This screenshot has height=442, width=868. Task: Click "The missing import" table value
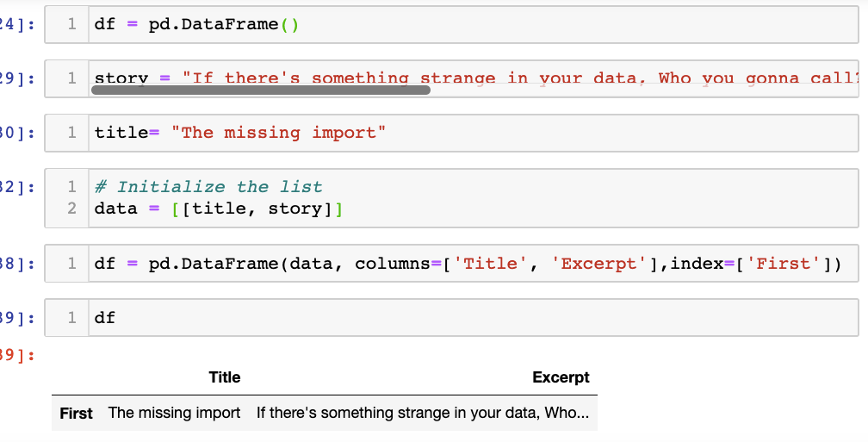(x=174, y=414)
